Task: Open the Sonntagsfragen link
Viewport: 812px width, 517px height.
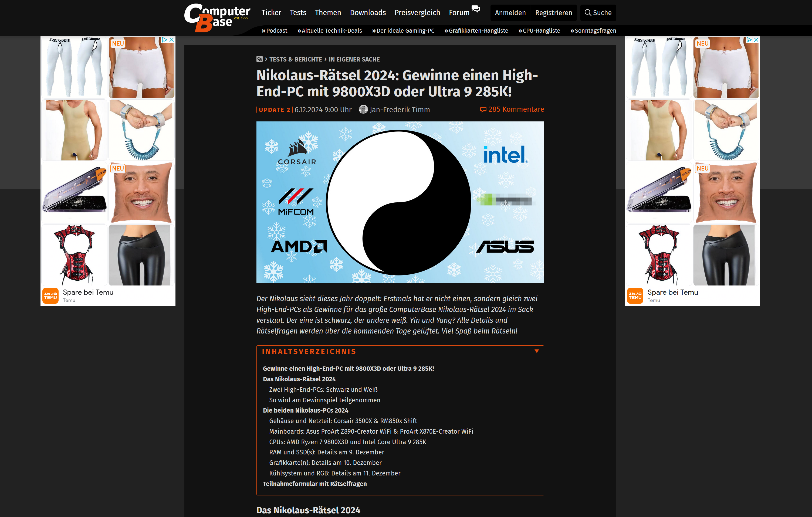Action: click(593, 31)
